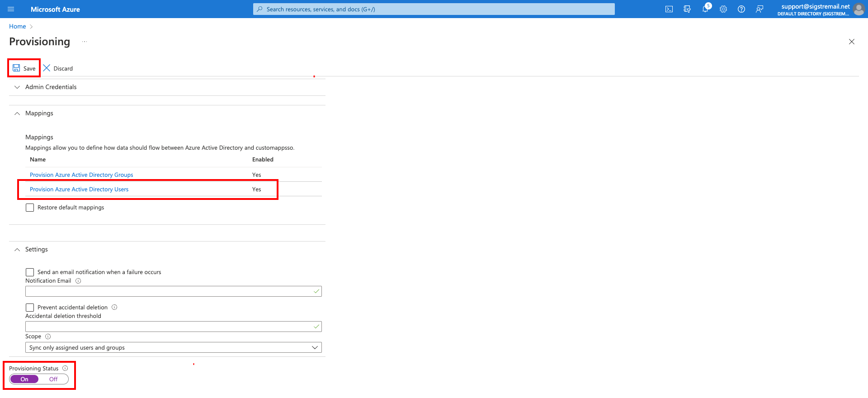Open Cloud Shell from the top bar
The height and width of the screenshot is (398, 868).
pyautogui.click(x=669, y=9)
